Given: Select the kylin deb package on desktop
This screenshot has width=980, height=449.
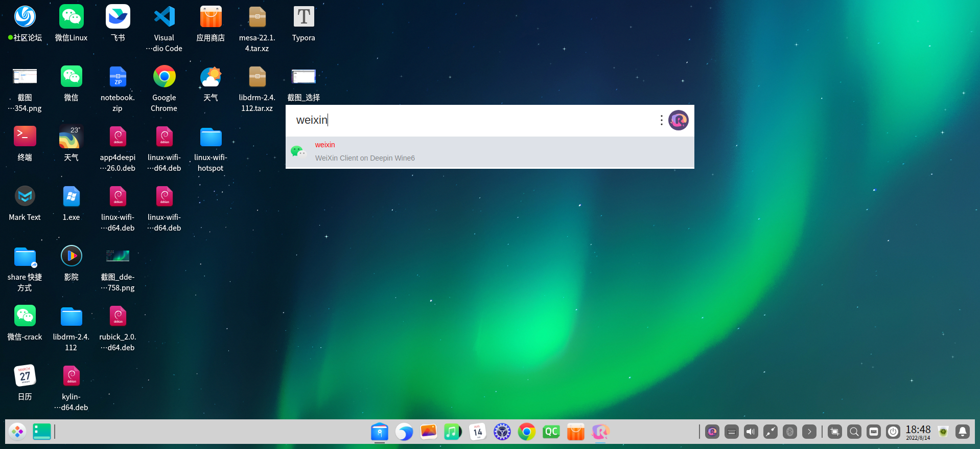Looking at the screenshot, I should pos(71,388).
